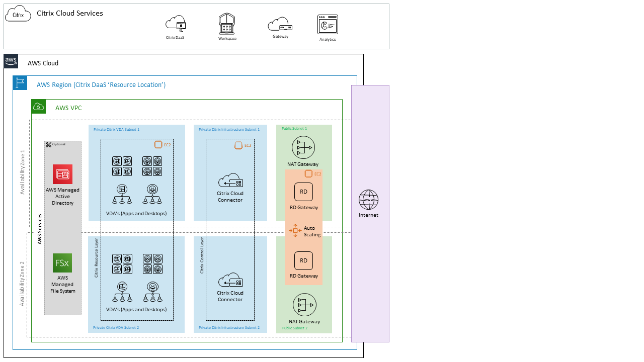Select Linux user-tree icon in VDA Subnet 2

coord(152,292)
